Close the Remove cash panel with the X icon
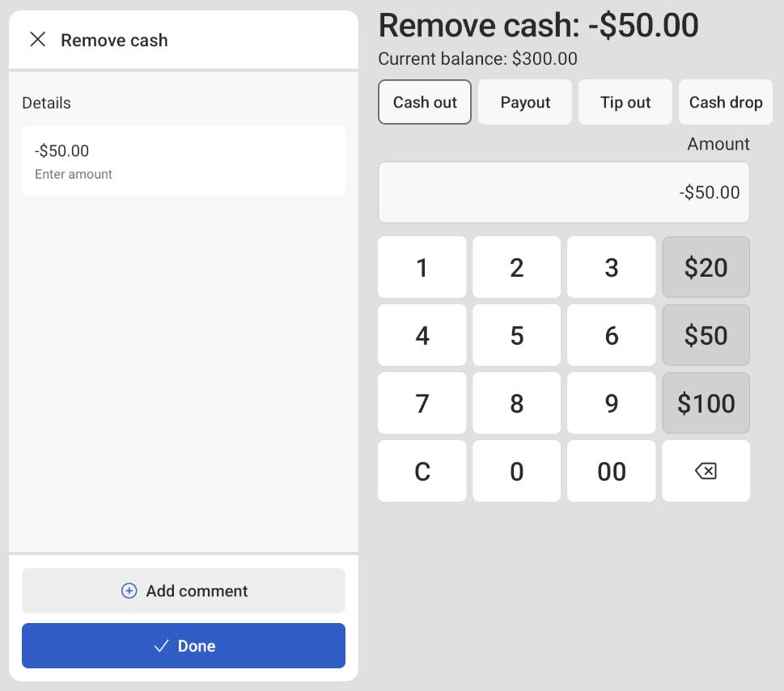 pos(38,40)
